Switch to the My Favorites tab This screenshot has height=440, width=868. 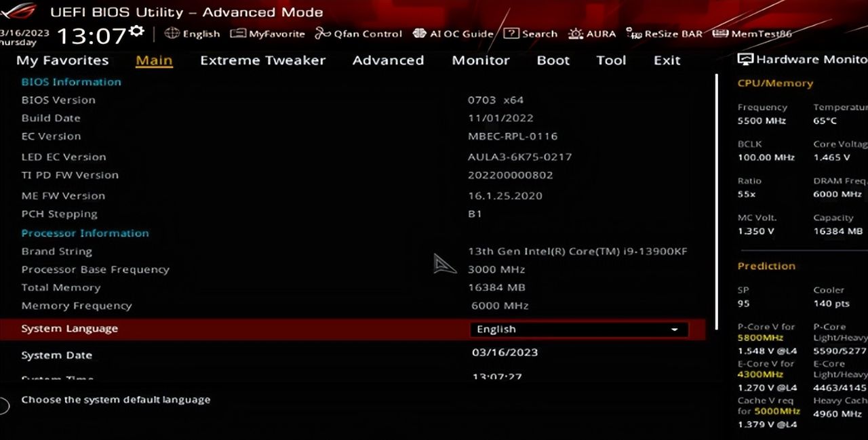[62, 60]
